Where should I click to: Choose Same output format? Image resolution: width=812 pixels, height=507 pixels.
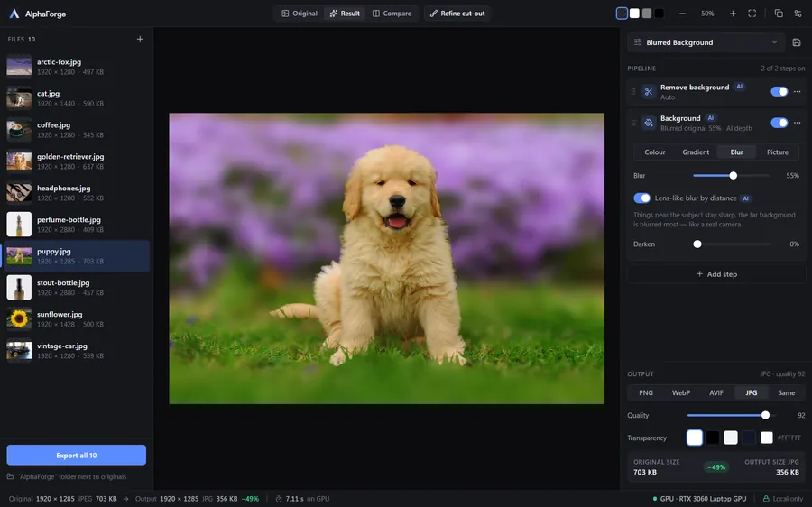click(786, 392)
